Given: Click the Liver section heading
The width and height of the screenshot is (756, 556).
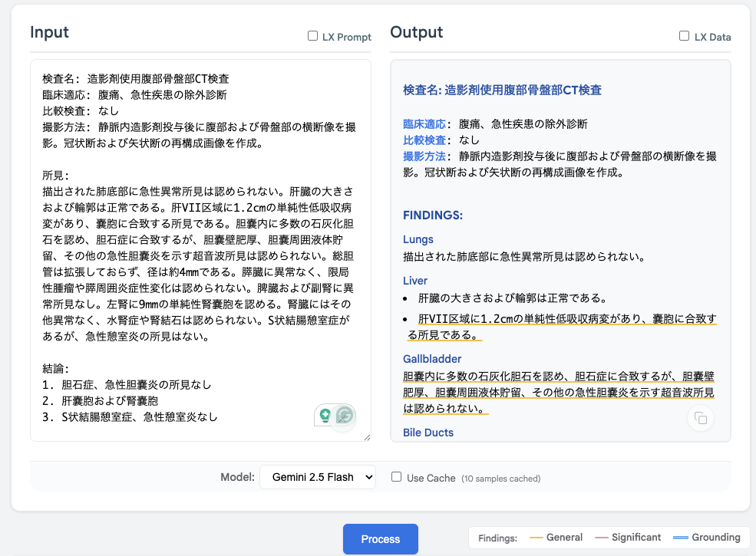Looking at the screenshot, I should coord(415,281).
